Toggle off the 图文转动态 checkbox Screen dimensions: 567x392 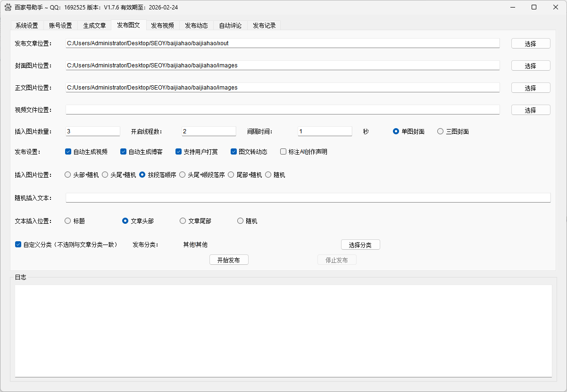tap(233, 151)
